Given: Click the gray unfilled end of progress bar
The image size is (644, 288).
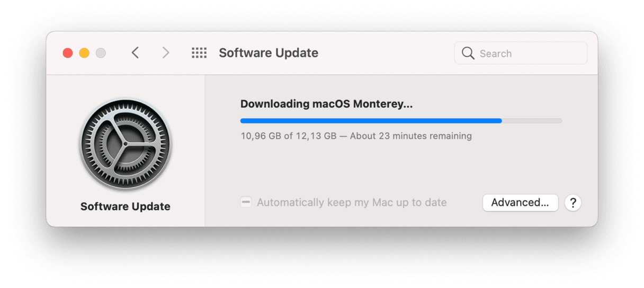Looking at the screenshot, I should click(x=532, y=121).
